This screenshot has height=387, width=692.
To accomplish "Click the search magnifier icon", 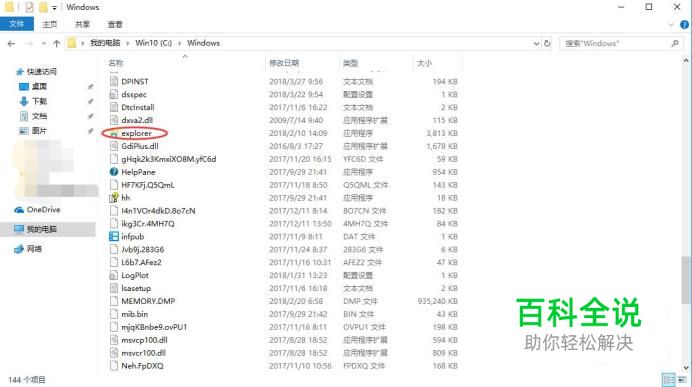I will [675, 43].
